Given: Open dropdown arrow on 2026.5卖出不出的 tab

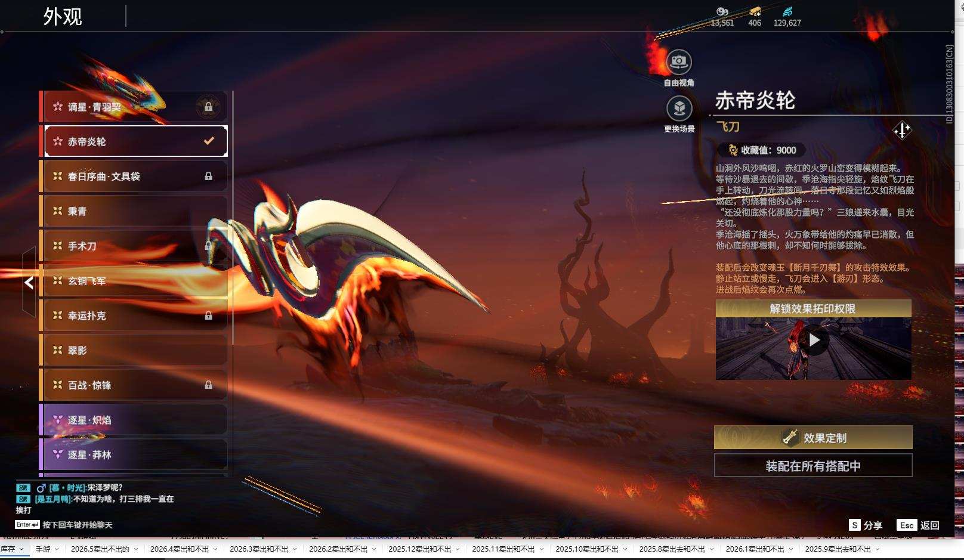Looking at the screenshot, I should point(136,549).
